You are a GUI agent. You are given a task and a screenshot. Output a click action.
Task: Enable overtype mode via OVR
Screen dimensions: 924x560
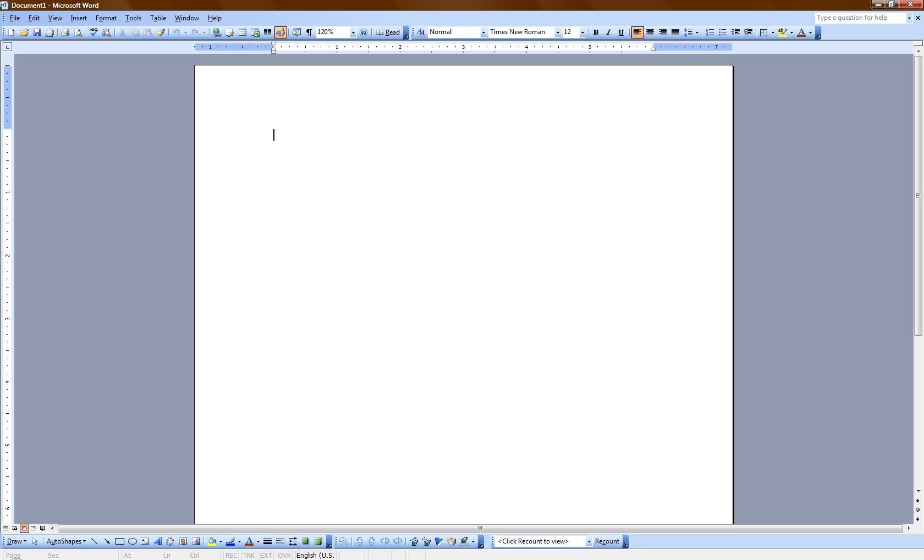tap(284, 556)
